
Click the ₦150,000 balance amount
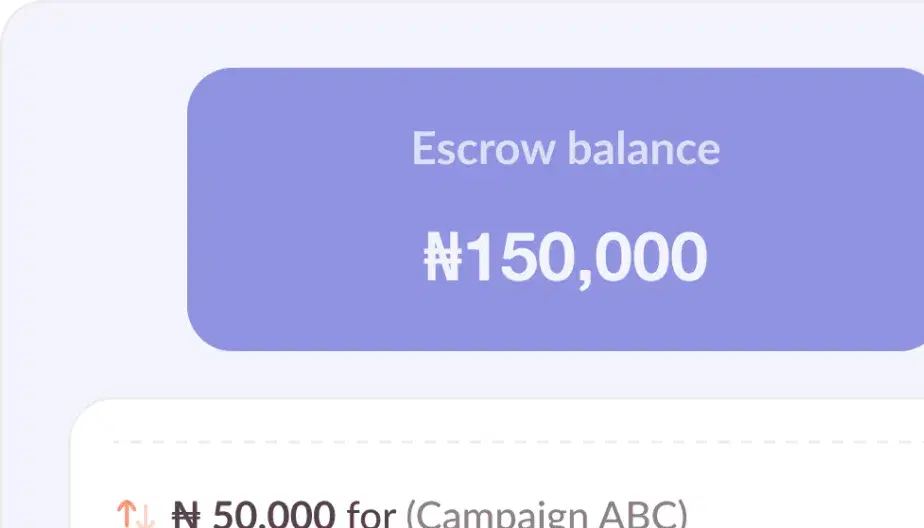click(565, 257)
